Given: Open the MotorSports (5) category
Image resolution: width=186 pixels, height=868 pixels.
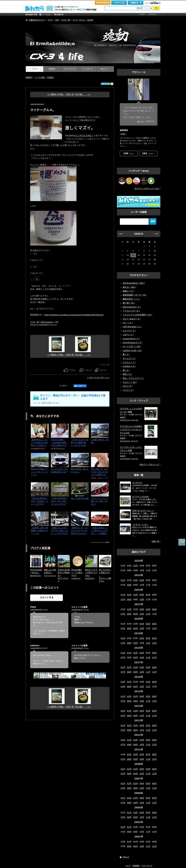Looking at the screenshot, I should (132, 307).
